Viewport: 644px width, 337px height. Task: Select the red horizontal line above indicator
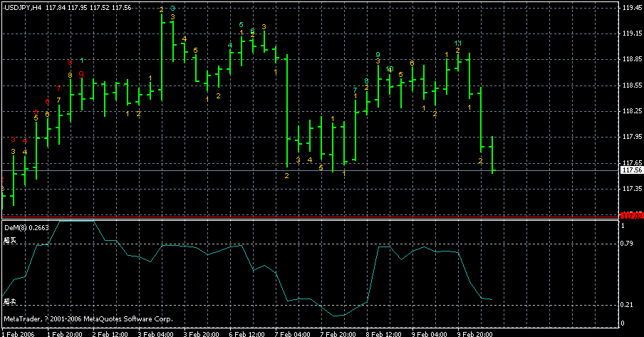click(306, 214)
